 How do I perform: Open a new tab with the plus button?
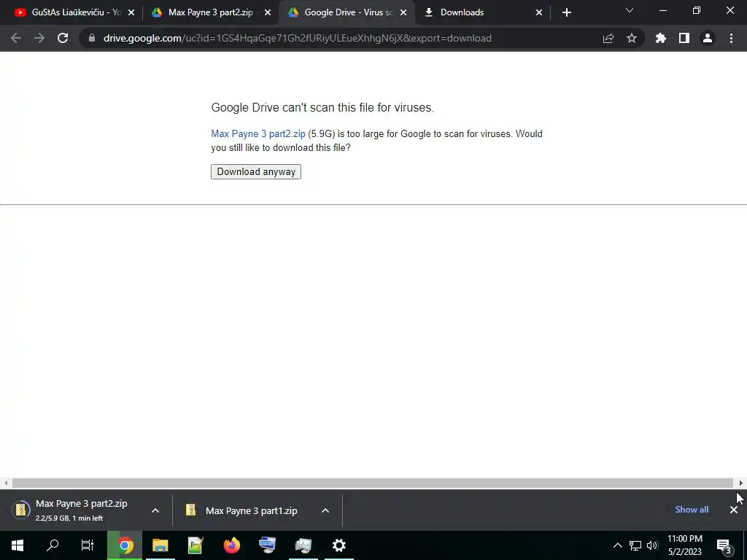point(566,12)
